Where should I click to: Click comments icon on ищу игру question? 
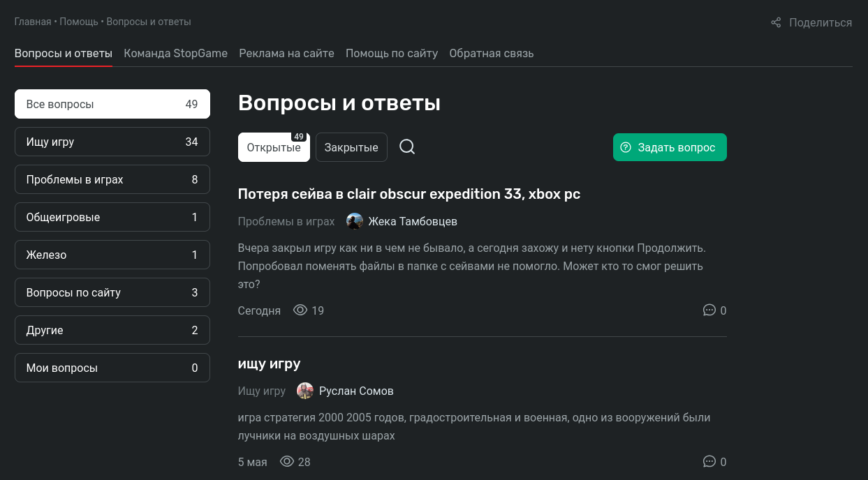click(709, 462)
